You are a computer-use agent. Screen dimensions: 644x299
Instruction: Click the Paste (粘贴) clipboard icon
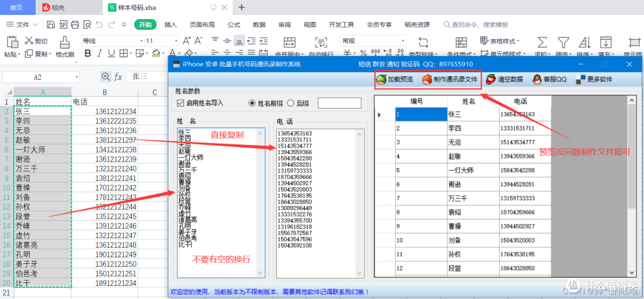(x=13, y=42)
